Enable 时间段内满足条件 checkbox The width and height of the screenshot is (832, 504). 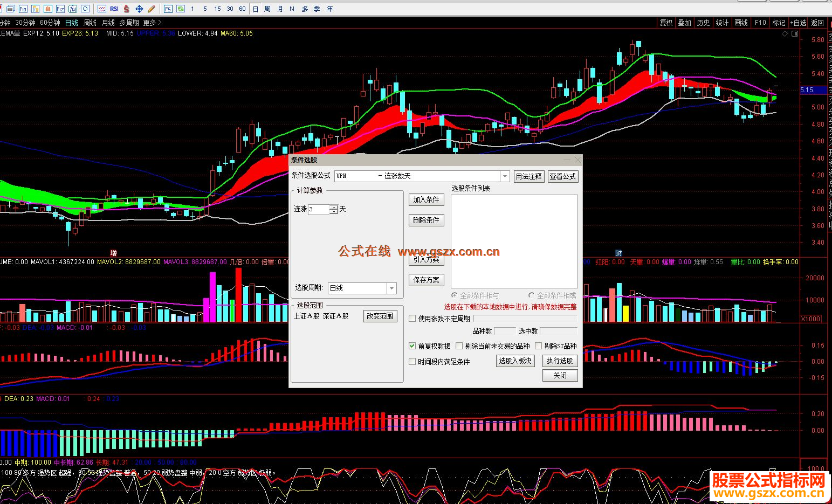tap(412, 362)
